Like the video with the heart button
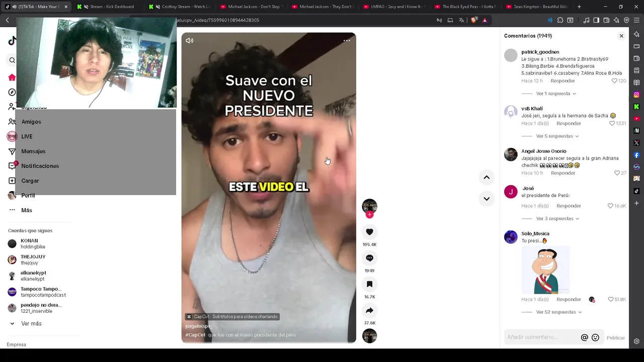Image resolution: width=644 pixels, height=362 pixels. tap(369, 232)
